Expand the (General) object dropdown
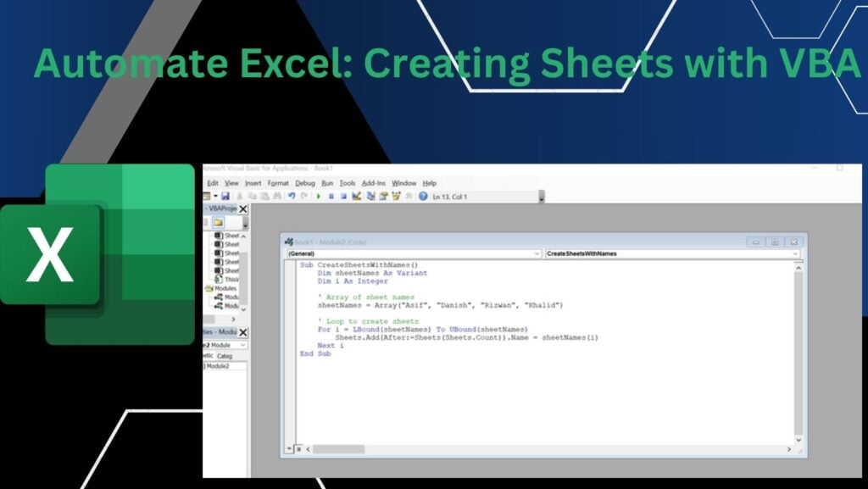The height and width of the screenshot is (489, 868). tap(537, 253)
